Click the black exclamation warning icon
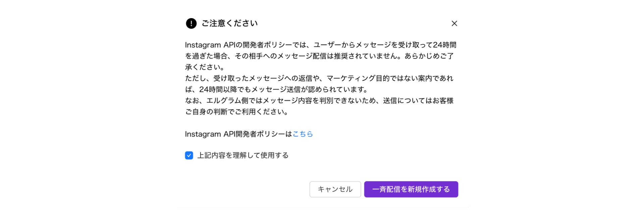The width and height of the screenshot is (644, 215). point(191,24)
